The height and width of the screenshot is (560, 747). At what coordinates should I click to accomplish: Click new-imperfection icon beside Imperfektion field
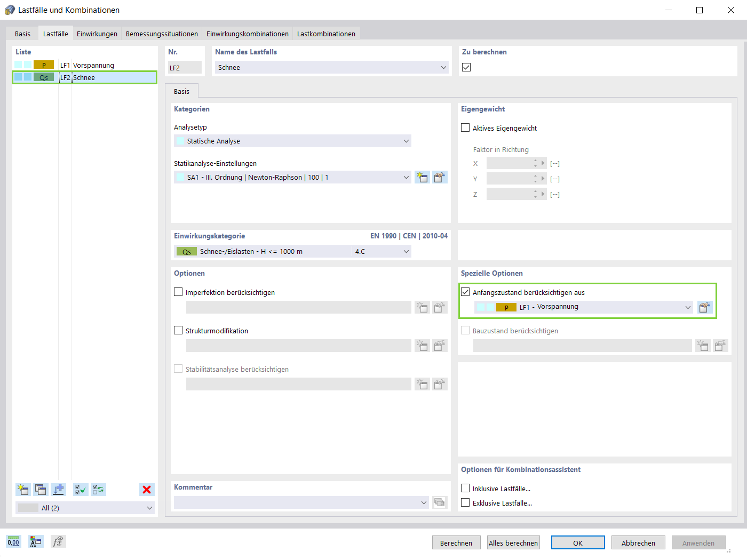point(422,307)
